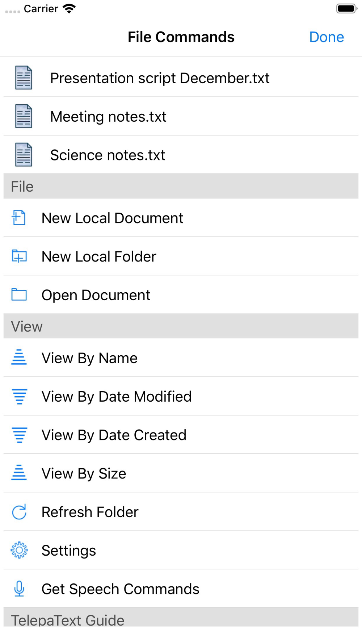The image size is (362, 644).
Task: Choose the View By Size menu item
Action: 84,473
